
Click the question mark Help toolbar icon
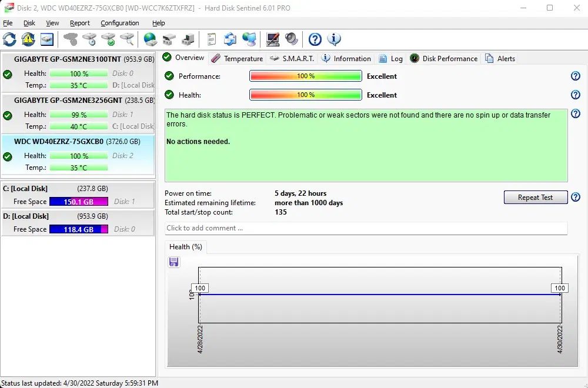(315, 39)
